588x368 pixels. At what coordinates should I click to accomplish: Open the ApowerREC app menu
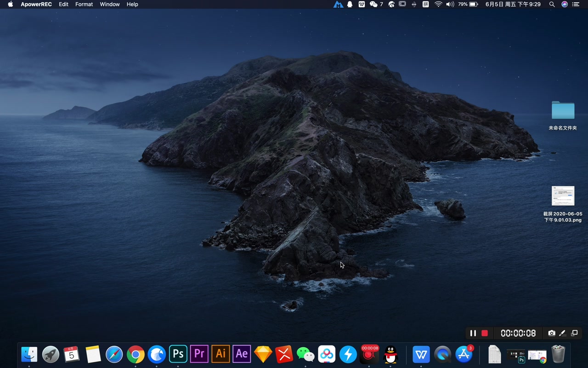[x=36, y=4]
